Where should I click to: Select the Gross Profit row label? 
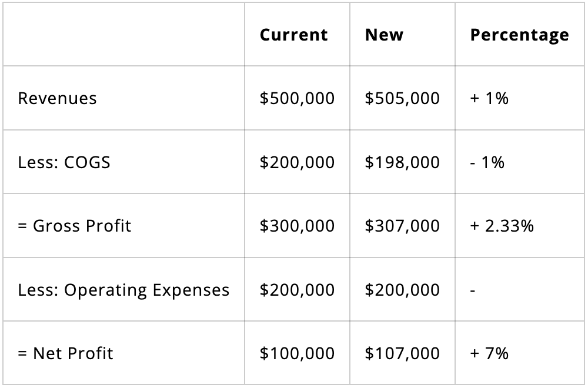[x=75, y=226]
